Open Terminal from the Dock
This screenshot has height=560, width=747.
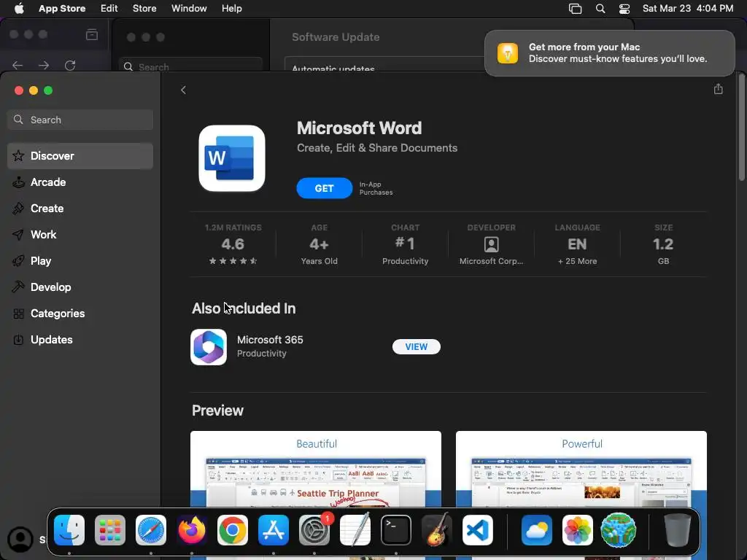[396, 530]
